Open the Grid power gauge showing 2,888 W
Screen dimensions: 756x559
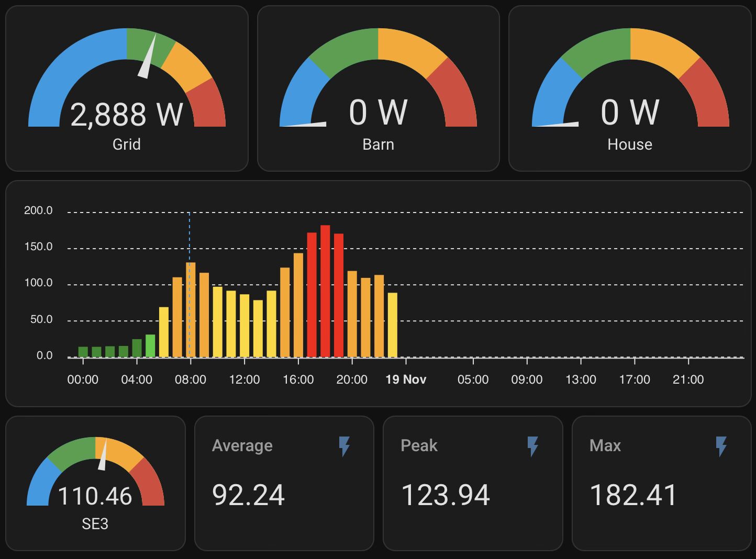tap(127, 89)
